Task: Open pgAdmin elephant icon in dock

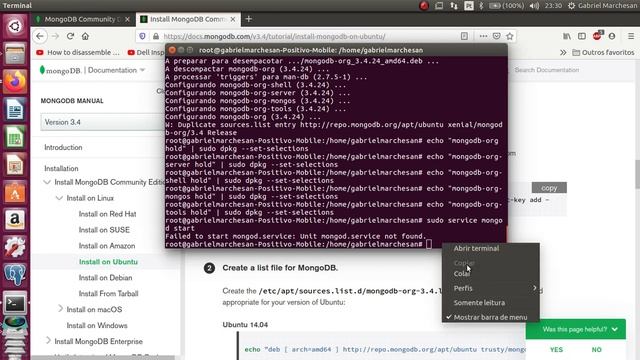Action: point(15,276)
